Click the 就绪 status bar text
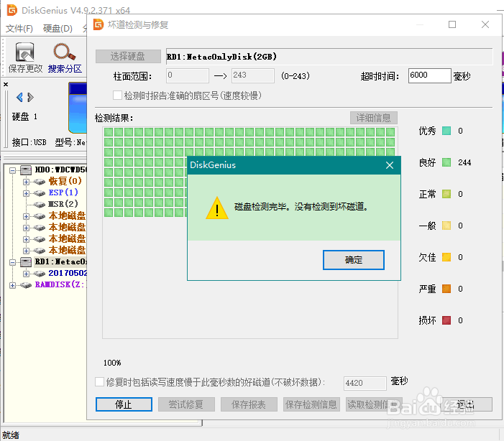The height and width of the screenshot is (441, 504). (11, 435)
